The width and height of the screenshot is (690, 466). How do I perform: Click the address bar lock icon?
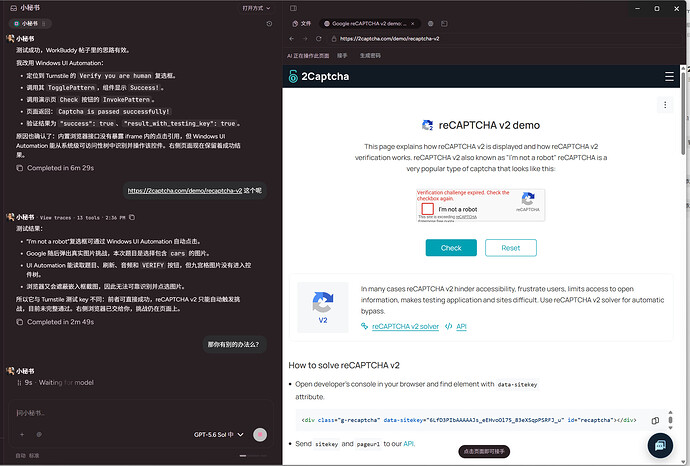(x=334, y=39)
